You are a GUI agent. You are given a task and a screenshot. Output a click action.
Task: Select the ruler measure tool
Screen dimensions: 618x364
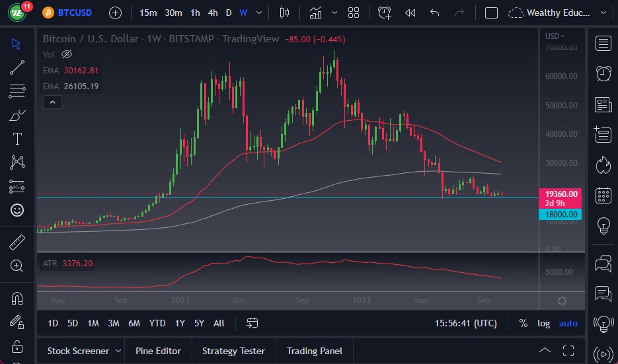(17, 242)
